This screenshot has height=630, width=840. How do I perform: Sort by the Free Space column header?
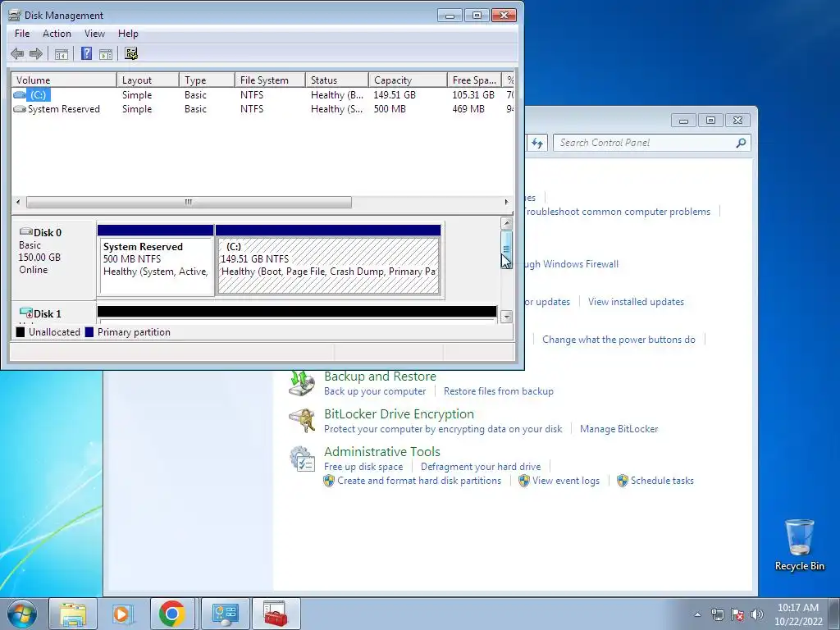coord(474,80)
